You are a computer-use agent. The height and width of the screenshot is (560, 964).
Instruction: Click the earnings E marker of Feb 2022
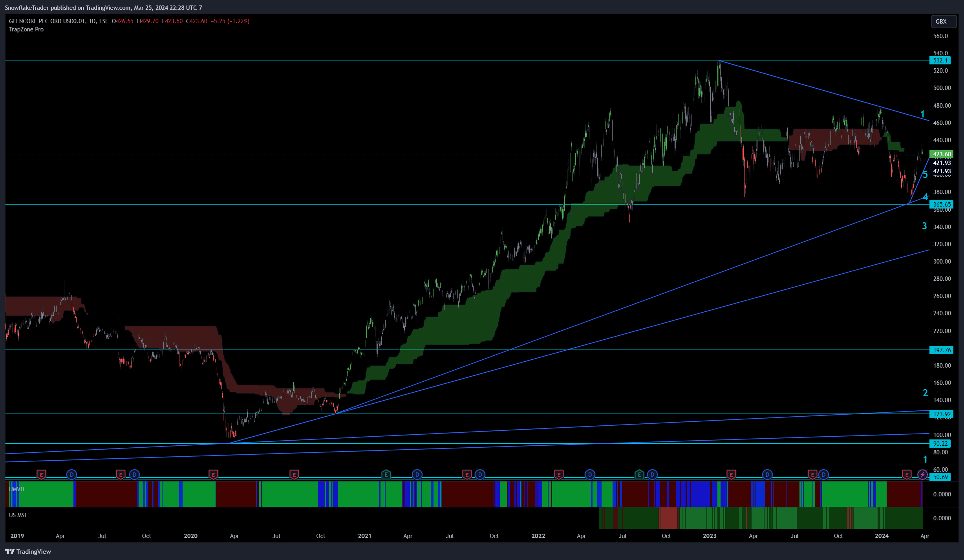point(559,475)
